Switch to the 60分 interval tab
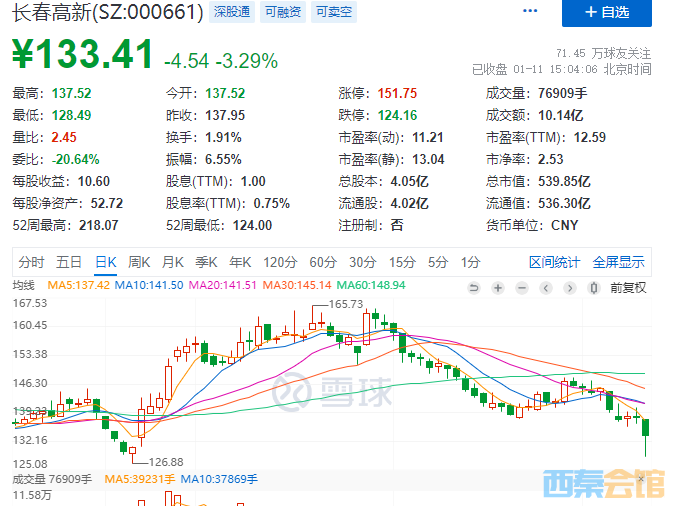 click(x=322, y=262)
